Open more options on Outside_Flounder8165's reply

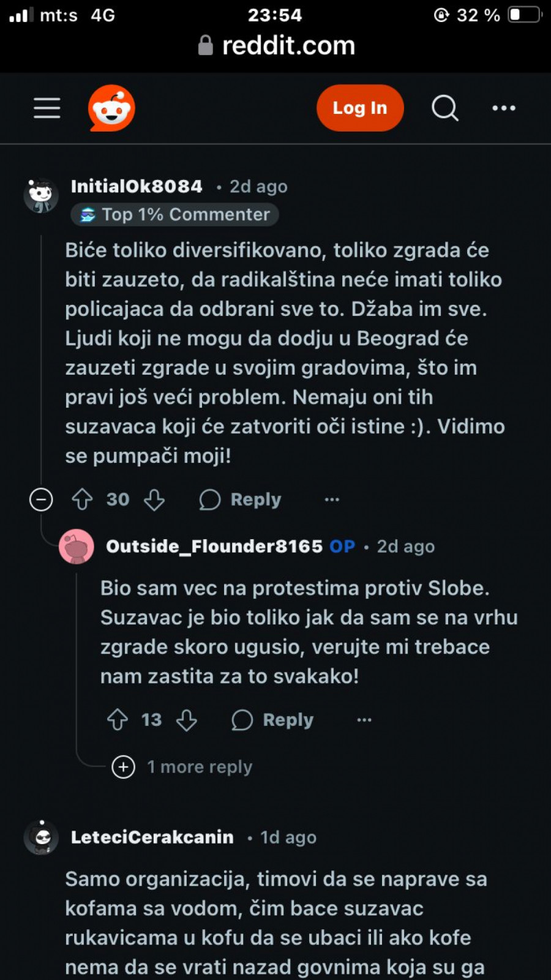(x=364, y=720)
